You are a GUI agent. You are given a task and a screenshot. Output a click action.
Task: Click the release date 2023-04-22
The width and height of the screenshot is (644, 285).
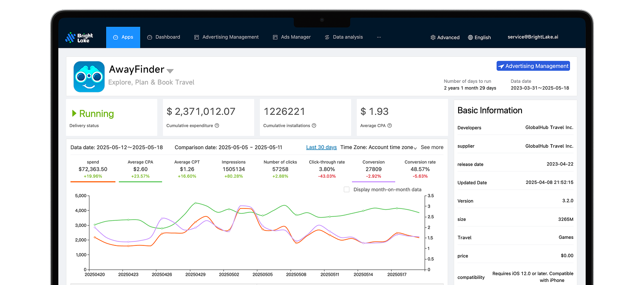tap(560, 164)
